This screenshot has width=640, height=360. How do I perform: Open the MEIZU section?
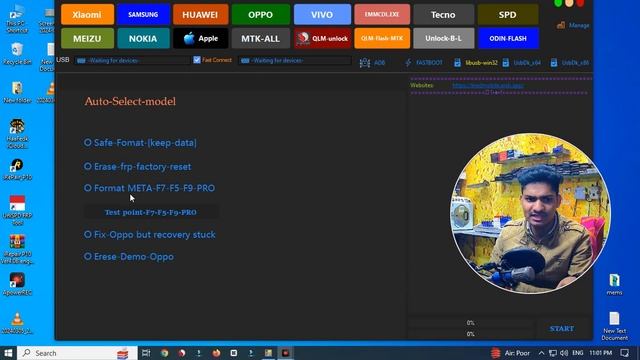(x=87, y=38)
